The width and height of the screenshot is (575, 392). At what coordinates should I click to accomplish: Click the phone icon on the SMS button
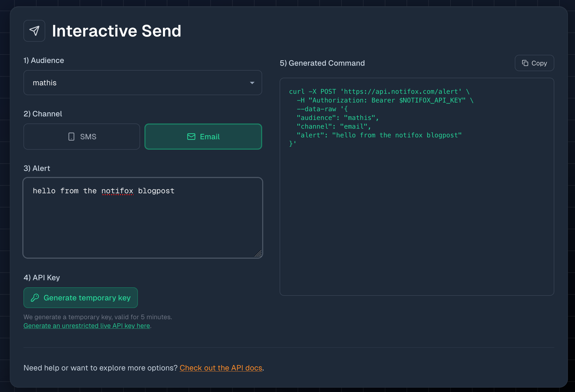click(x=71, y=137)
